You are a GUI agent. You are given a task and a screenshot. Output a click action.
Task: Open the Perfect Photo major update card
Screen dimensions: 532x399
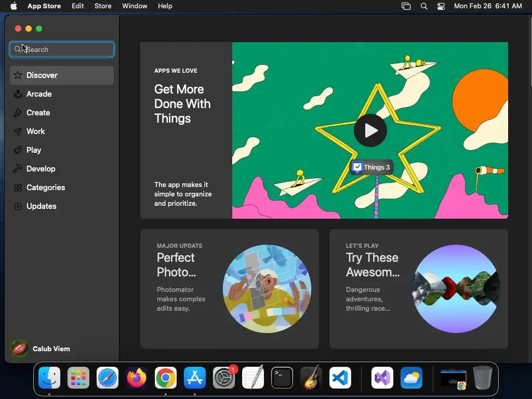(229, 289)
